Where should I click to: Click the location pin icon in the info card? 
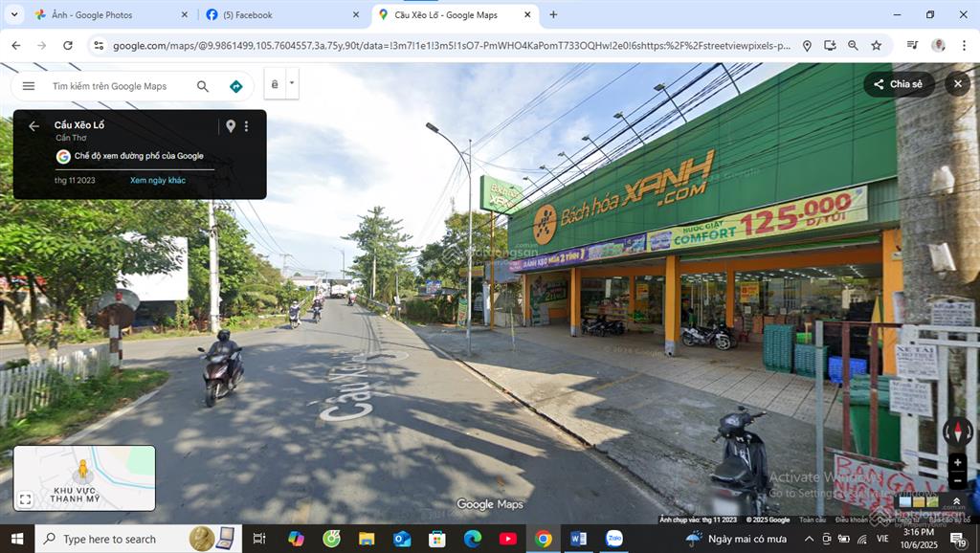[230, 126]
